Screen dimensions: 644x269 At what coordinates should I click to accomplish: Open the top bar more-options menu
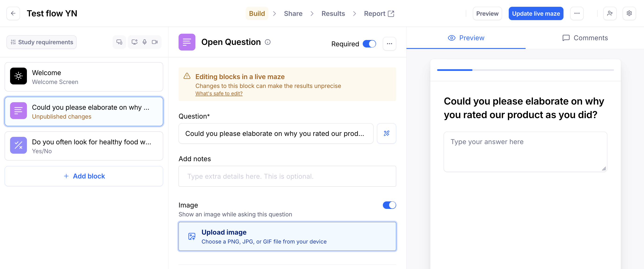pos(577,14)
